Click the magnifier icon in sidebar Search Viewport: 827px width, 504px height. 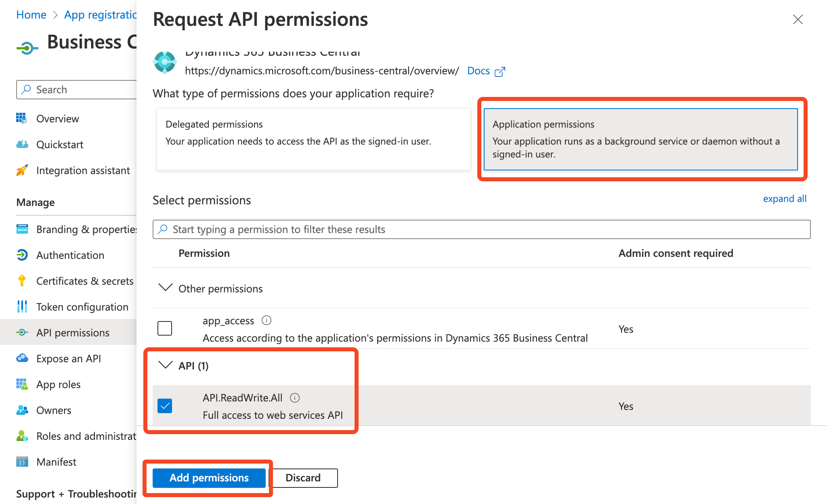tap(26, 89)
